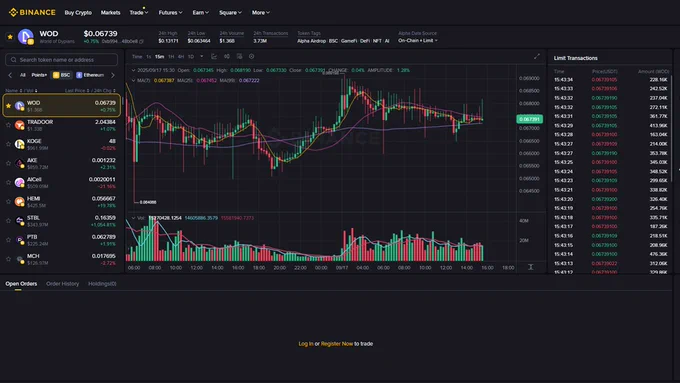This screenshot has width=680, height=383.
Task: Click the Binance logo
Action: [32, 13]
